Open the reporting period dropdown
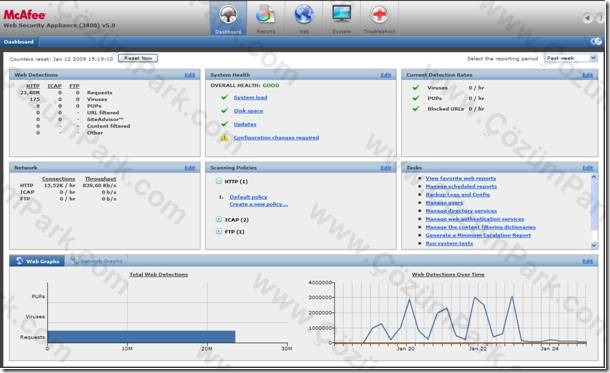The width and height of the screenshot is (610, 373). click(x=570, y=58)
